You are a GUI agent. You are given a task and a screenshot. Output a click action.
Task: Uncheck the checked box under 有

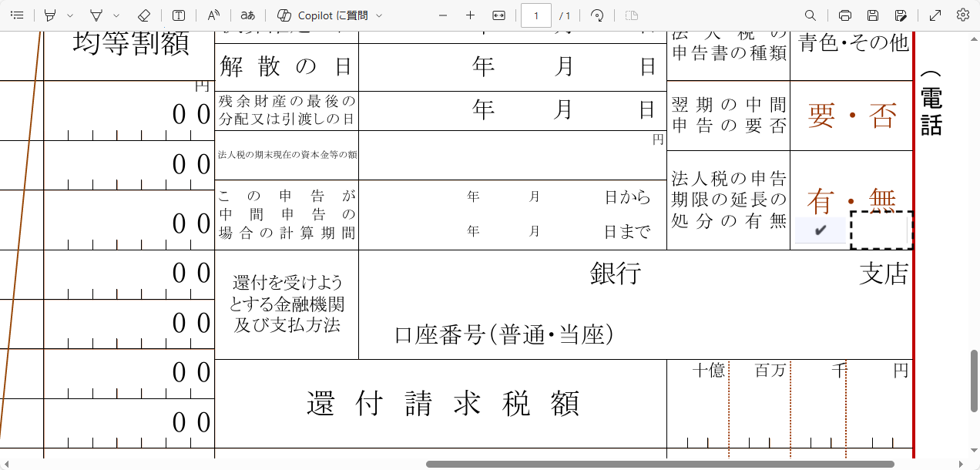[821, 230]
